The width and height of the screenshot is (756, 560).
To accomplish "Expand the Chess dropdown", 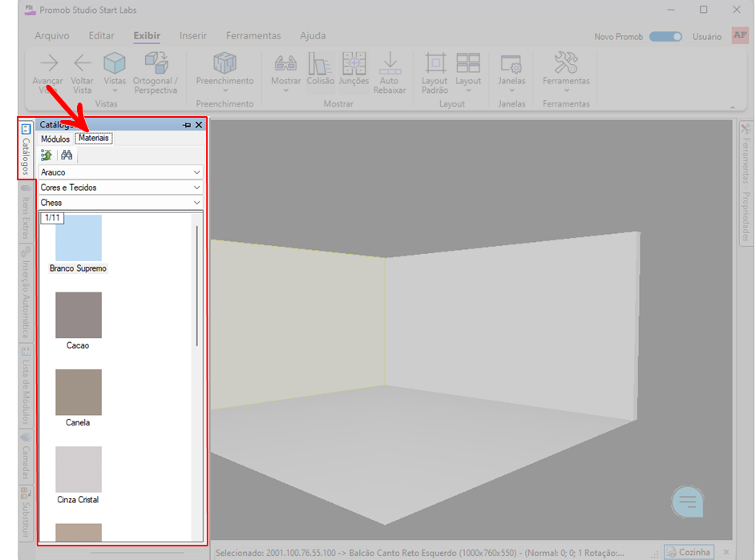I will click(120, 203).
